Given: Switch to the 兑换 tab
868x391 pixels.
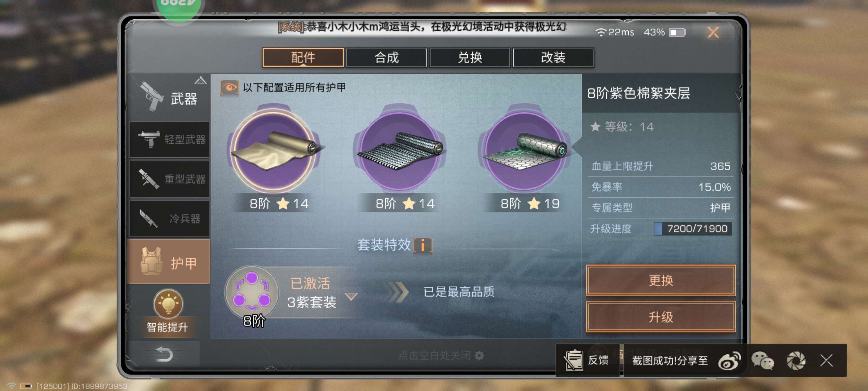Looking at the screenshot, I should coord(470,57).
